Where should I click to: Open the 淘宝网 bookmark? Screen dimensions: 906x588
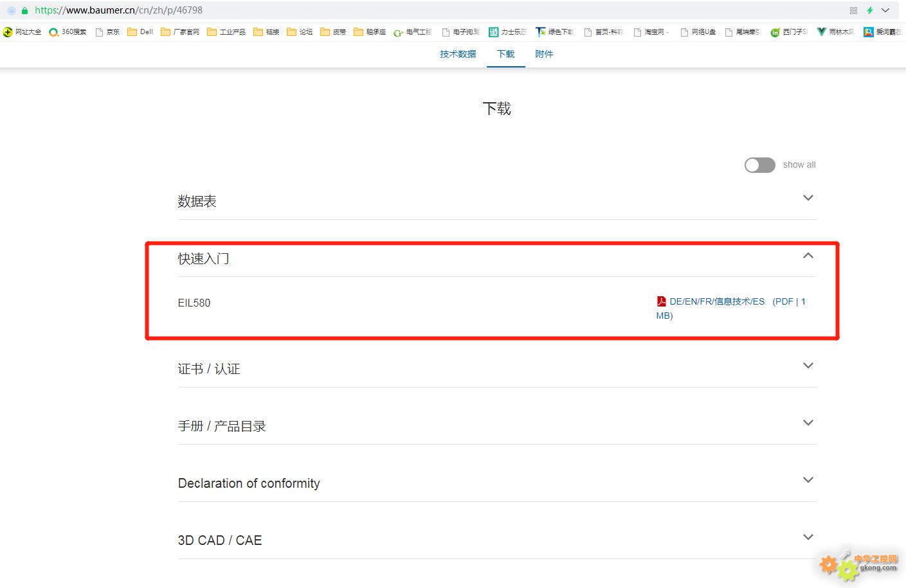651,31
